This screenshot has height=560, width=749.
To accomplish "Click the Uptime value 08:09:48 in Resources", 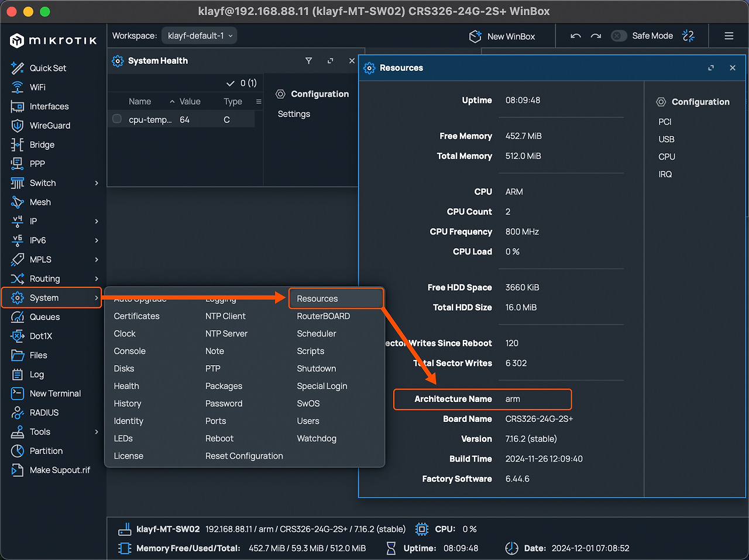I will [523, 100].
